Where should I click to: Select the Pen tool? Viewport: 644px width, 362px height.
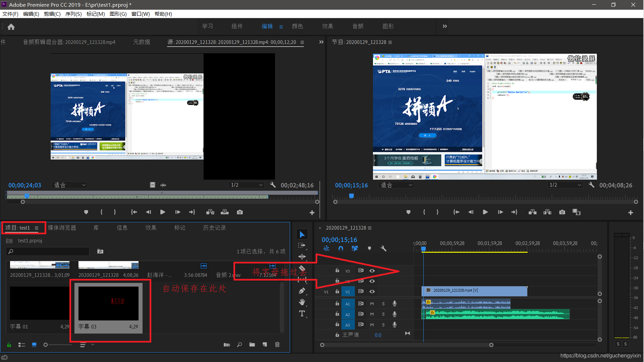point(302,291)
